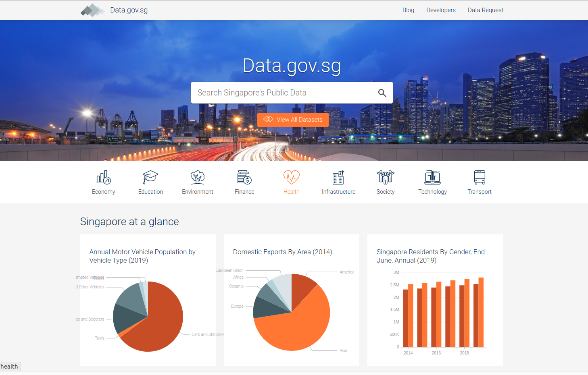The image size is (588, 375).
Task: Click the Environment label
Action: [x=198, y=192]
